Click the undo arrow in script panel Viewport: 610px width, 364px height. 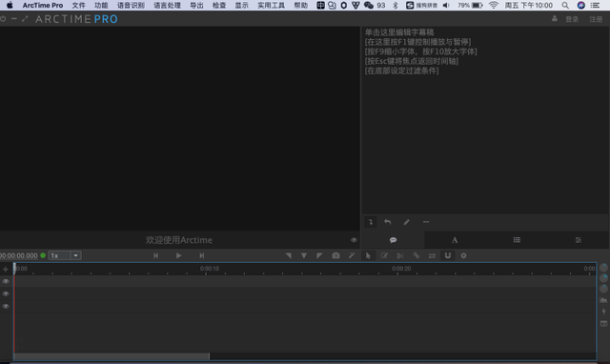(388, 222)
